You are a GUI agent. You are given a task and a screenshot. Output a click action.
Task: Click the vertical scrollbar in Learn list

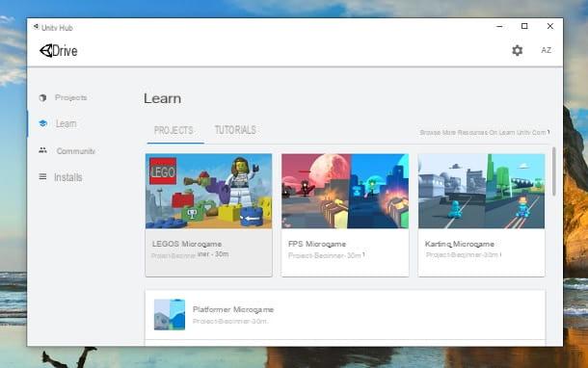pos(554,171)
